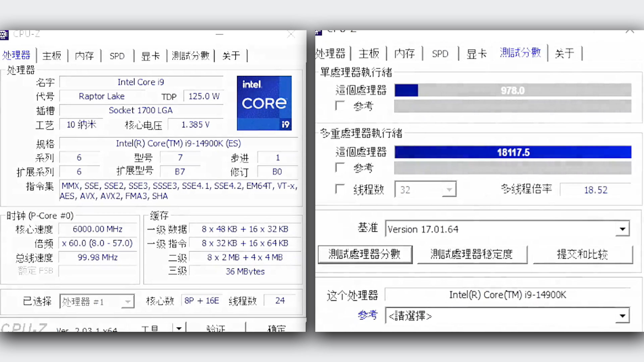This screenshot has width=644, height=362.
Task: Tick the 线程数 threads checkbox
Action: pos(340,189)
